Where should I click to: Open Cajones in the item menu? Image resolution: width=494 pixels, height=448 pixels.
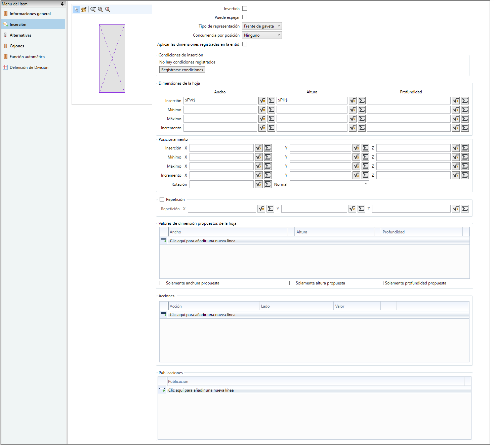pos(33,46)
